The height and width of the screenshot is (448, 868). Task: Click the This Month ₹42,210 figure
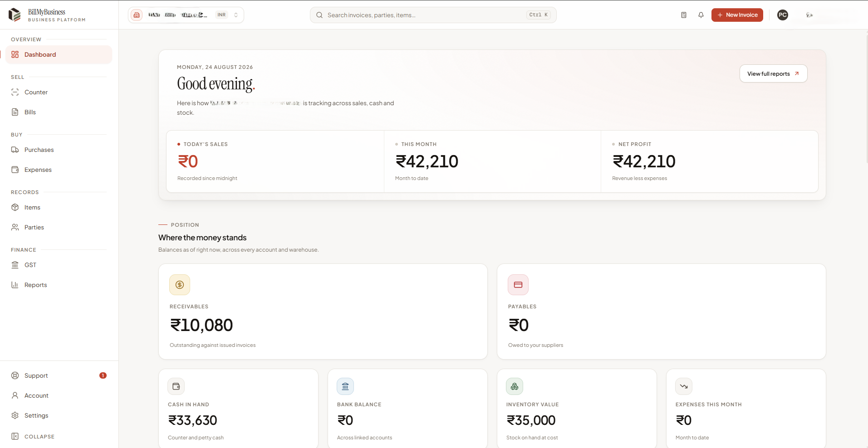click(x=427, y=161)
